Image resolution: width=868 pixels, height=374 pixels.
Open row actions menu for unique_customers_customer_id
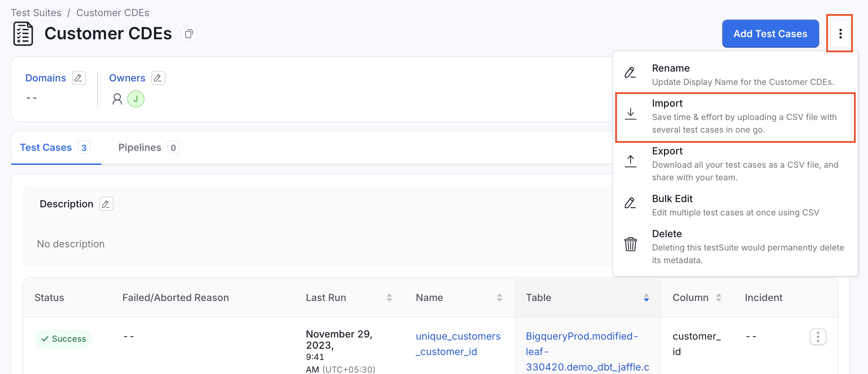tap(818, 337)
